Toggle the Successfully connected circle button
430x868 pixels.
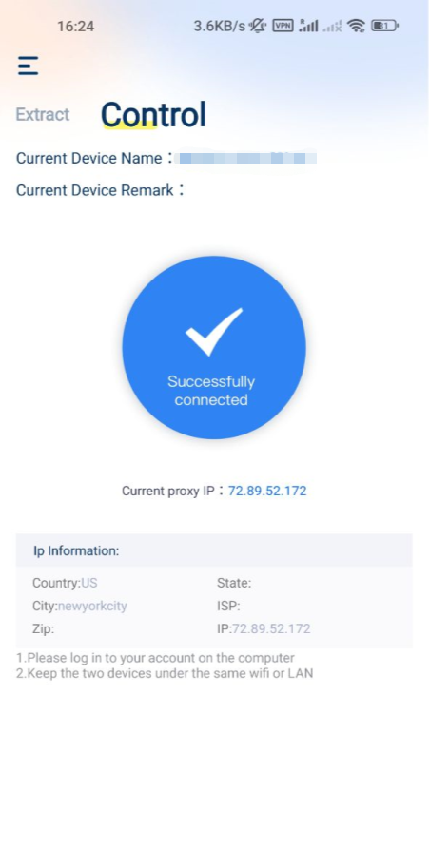(214, 348)
